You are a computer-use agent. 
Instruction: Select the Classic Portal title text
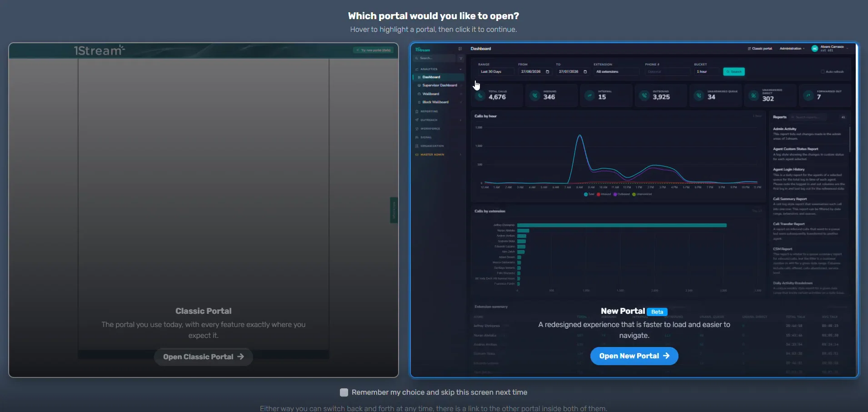click(x=204, y=311)
